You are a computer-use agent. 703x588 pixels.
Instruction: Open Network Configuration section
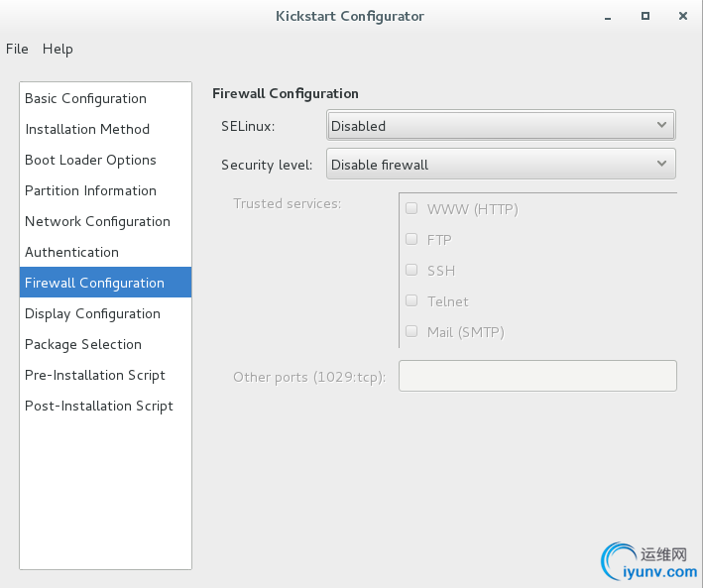pyautogui.click(x=97, y=221)
